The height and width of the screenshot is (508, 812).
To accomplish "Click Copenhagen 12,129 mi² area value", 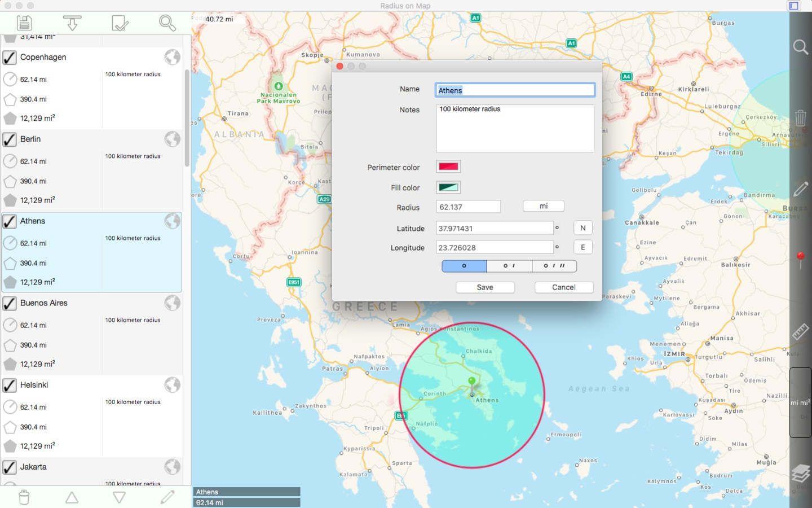I will 38,118.
